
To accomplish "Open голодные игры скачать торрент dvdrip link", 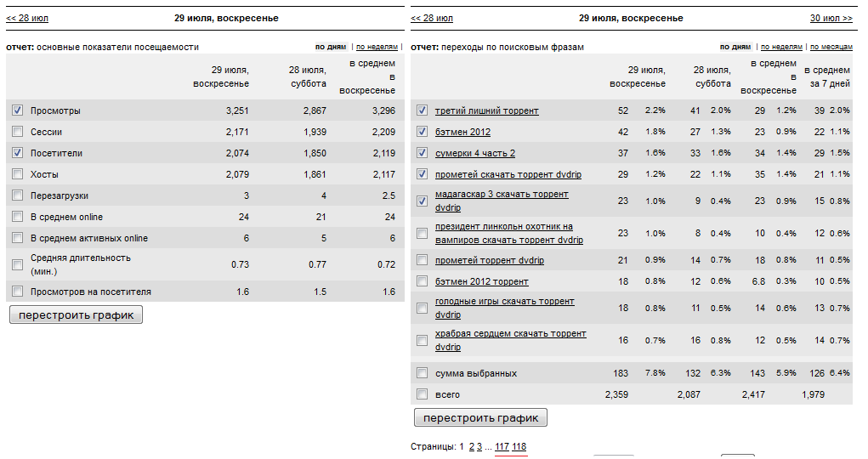I will coord(505,308).
